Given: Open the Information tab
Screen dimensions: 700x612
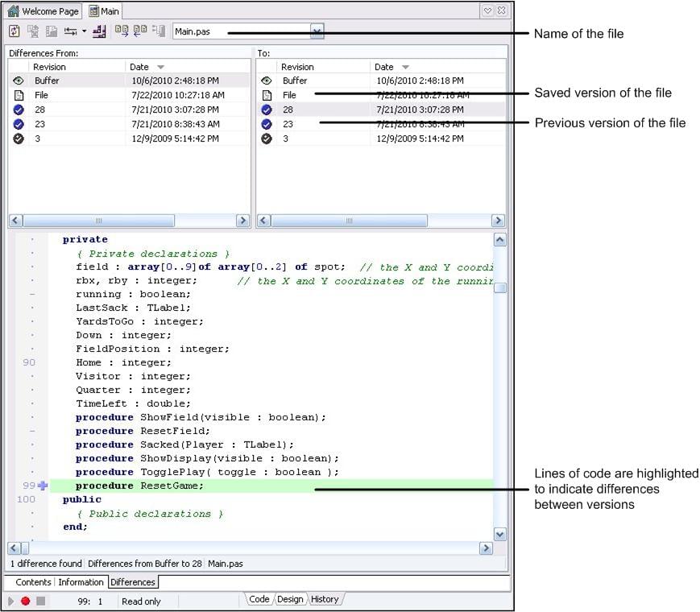Looking at the screenshot, I should pyautogui.click(x=81, y=582).
